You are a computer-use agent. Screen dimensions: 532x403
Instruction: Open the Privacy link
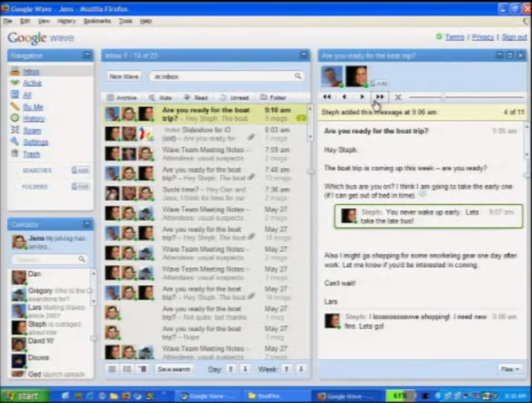(483, 37)
